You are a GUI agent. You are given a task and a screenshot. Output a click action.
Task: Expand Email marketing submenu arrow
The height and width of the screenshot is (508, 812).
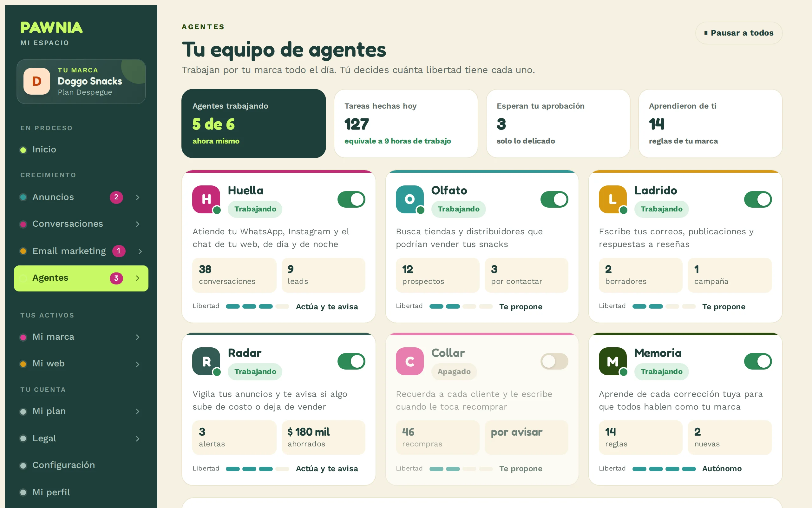tap(140, 251)
